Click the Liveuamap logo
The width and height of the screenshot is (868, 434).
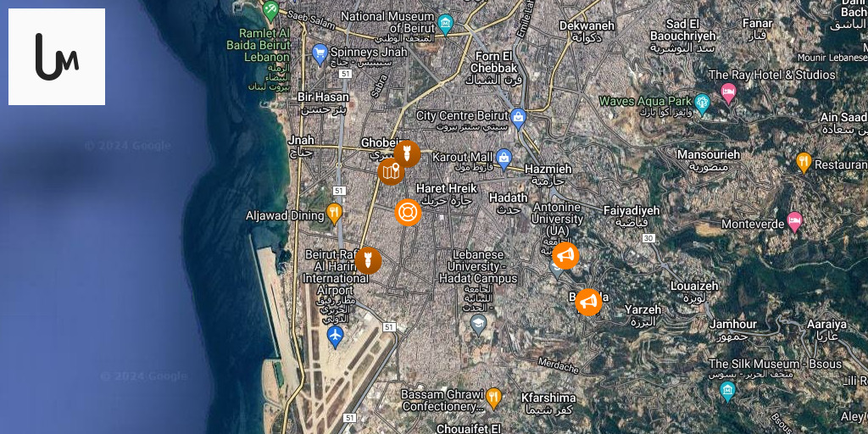57,57
